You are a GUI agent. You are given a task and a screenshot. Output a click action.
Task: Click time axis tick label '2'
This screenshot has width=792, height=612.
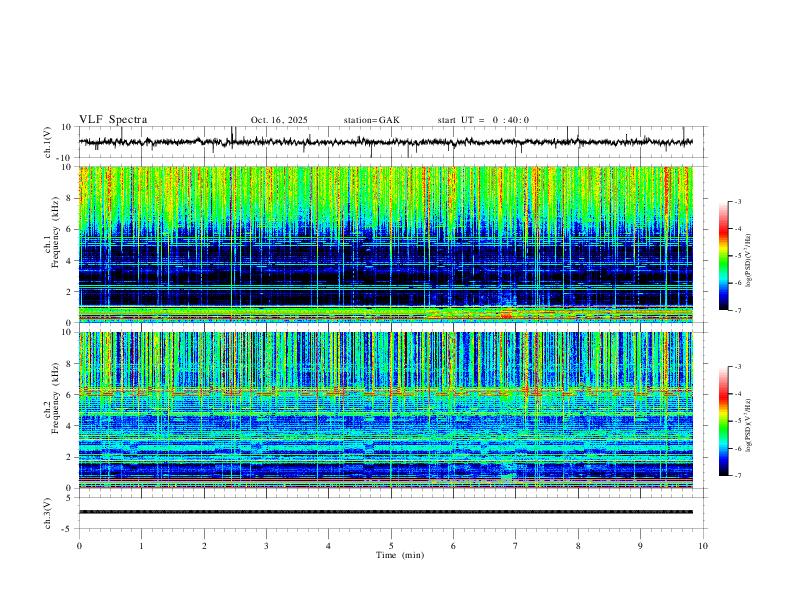(204, 546)
